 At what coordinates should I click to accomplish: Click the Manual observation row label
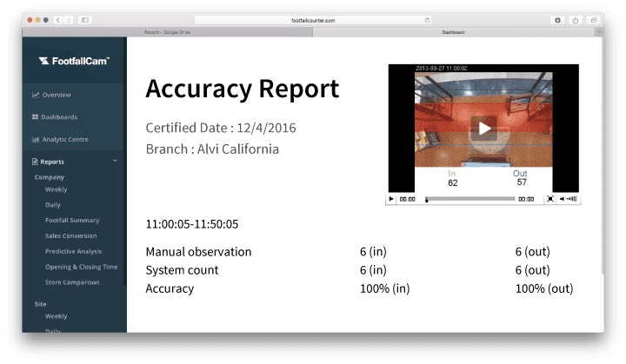[198, 252]
